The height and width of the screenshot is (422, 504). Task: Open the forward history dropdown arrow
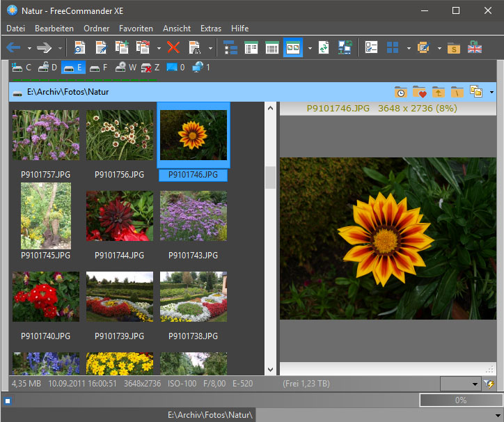coord(60,48)
